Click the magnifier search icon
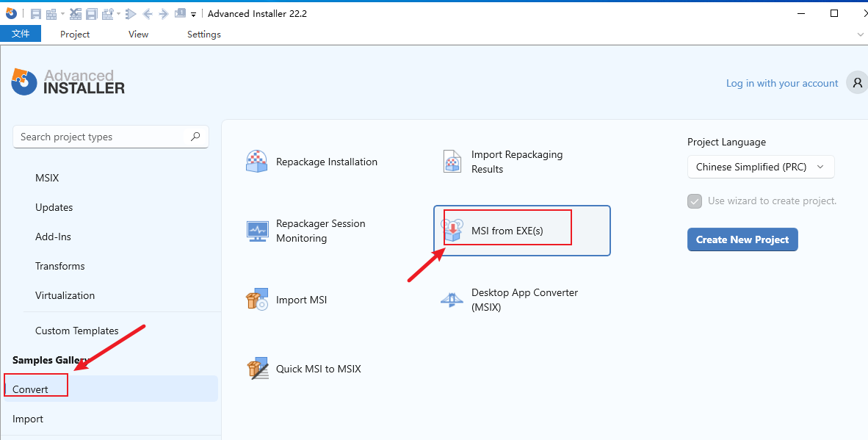The width and height of the screenshot is (868, 440). [195, 137]
